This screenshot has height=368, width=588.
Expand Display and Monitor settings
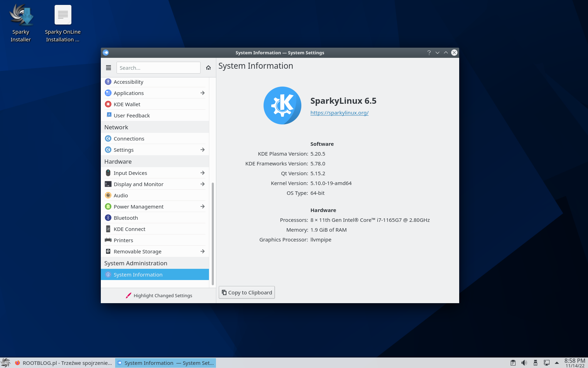(202, 184)
